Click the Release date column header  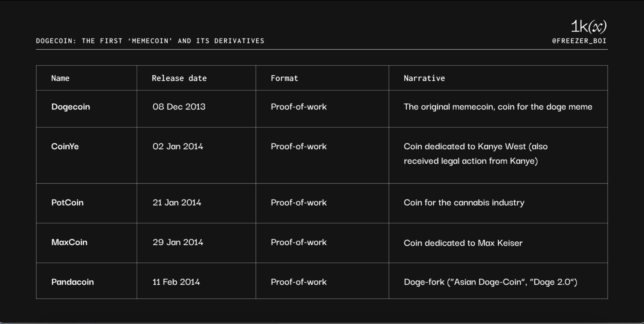pos(179,78)
